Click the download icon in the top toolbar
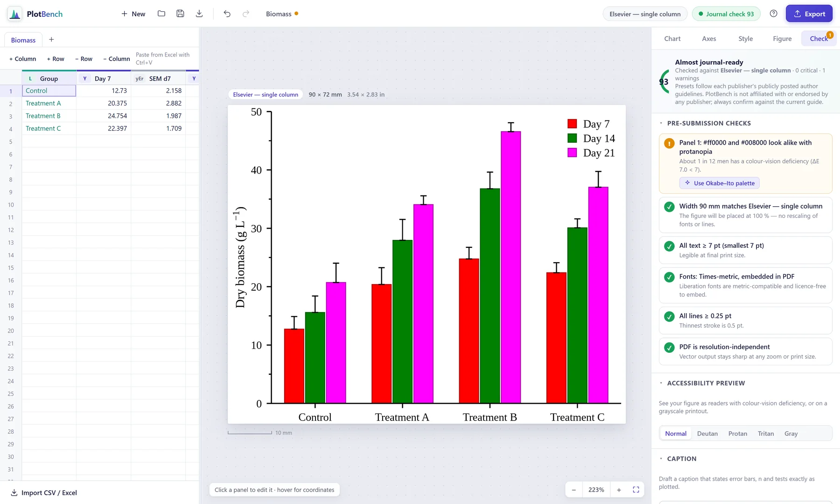This screenshot has width=840, height=504. pyautogui.click(x=199, y=14)
